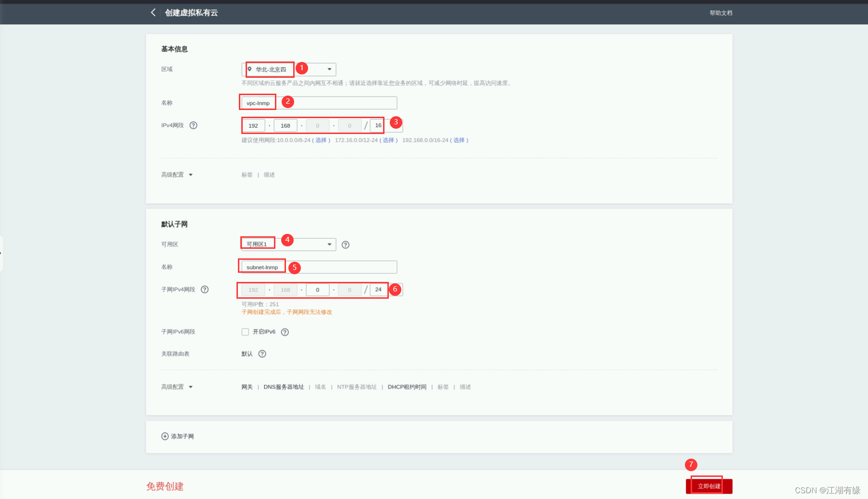Open DNS服务器地址 configuration link

coord(283,387)
